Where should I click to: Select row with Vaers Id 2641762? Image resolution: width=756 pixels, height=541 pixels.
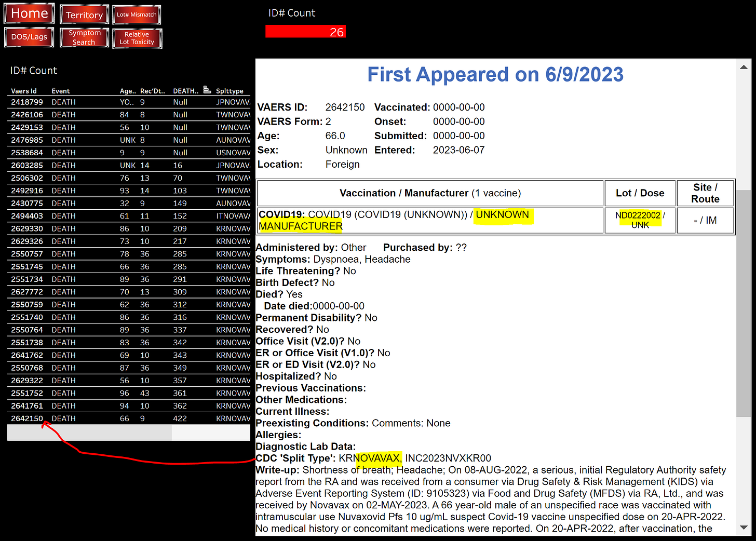tap(129, 355)
